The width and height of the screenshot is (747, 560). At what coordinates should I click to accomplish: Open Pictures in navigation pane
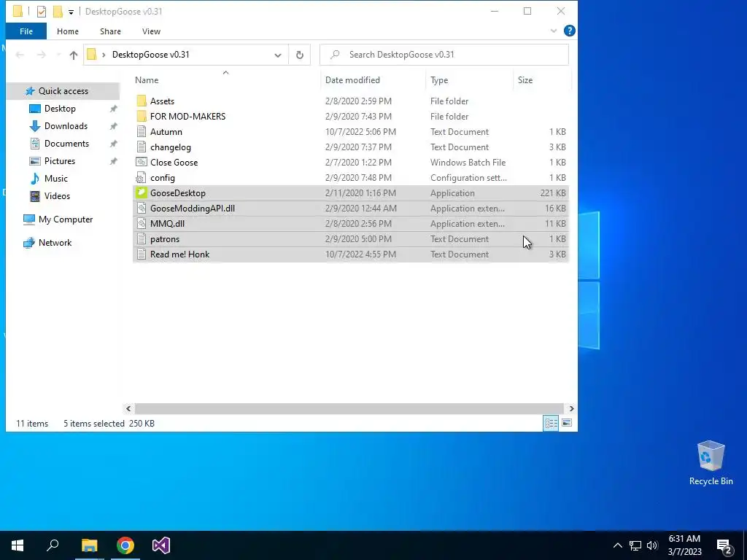click(60, 161)
